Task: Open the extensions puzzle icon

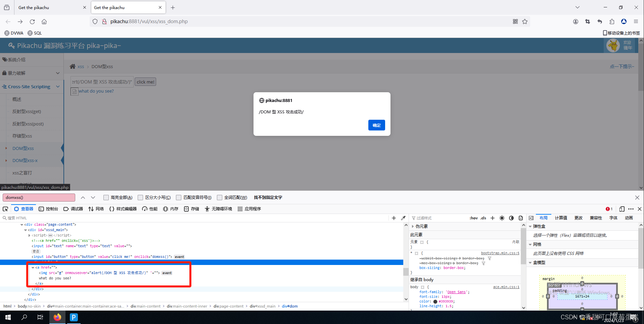Action: 612,21
